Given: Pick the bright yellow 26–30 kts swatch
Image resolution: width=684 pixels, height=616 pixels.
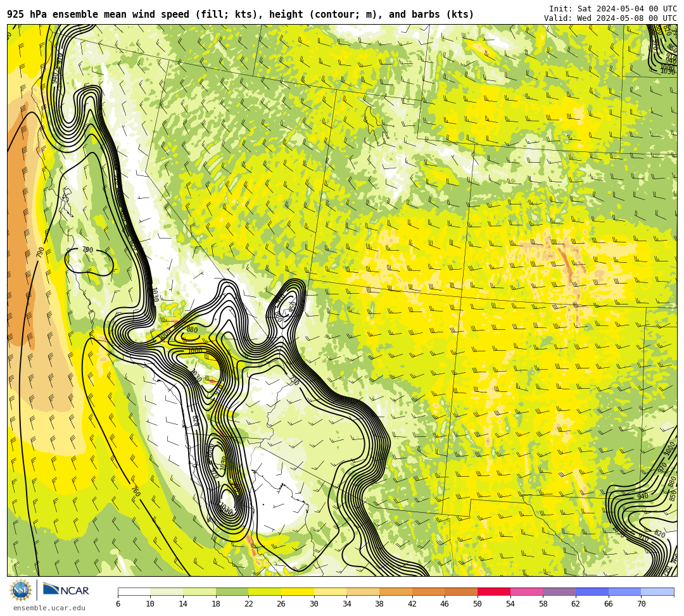Looking at the screenshot, I should (298, 591).
